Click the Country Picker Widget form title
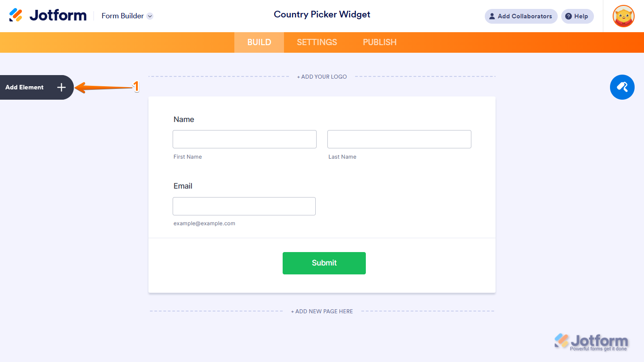Image resolution: width=644 pixels, height=362 pixels. [x=322, y=14]
